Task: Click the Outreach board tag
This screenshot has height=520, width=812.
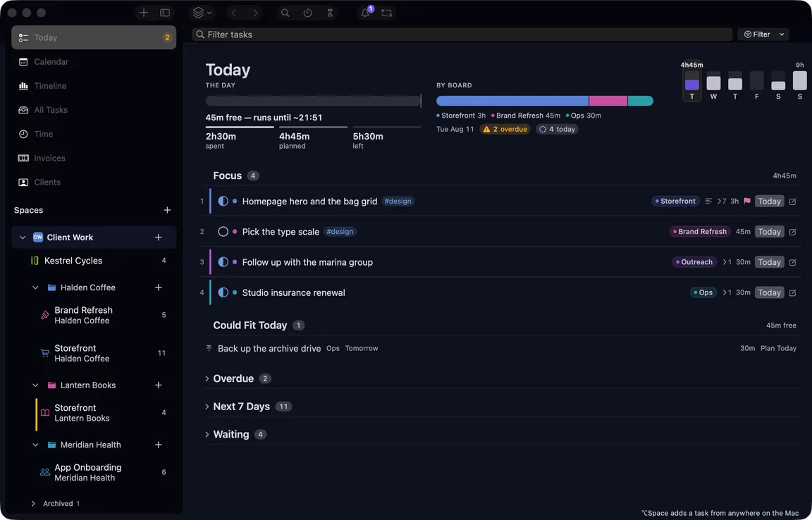Action: (x=694, y=262)
